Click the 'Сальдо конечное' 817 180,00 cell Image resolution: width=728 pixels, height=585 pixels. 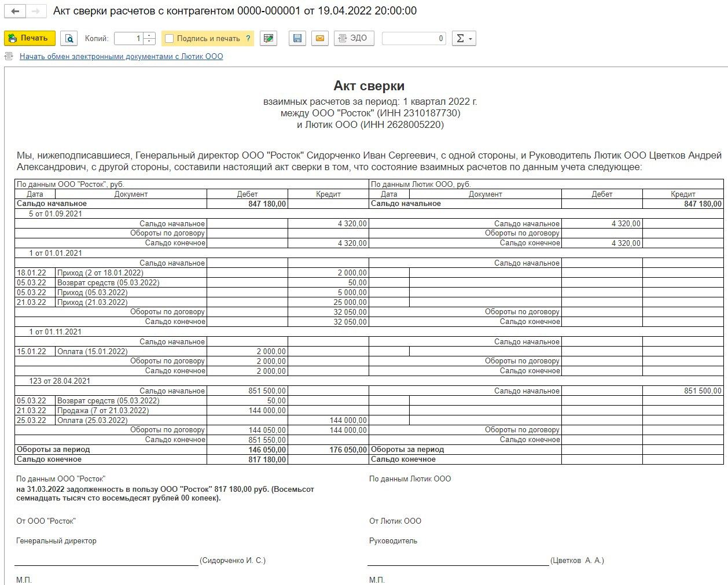[x=247, y=459]
